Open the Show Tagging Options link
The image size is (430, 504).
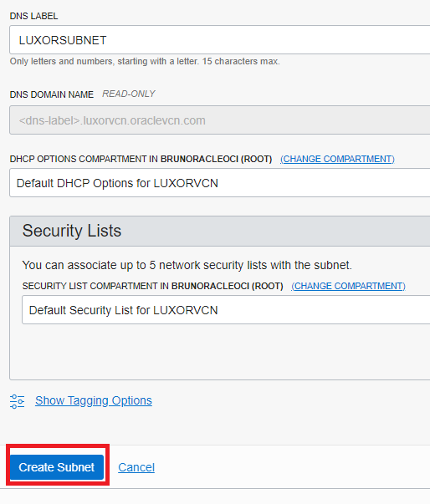[x=94, y=400]
